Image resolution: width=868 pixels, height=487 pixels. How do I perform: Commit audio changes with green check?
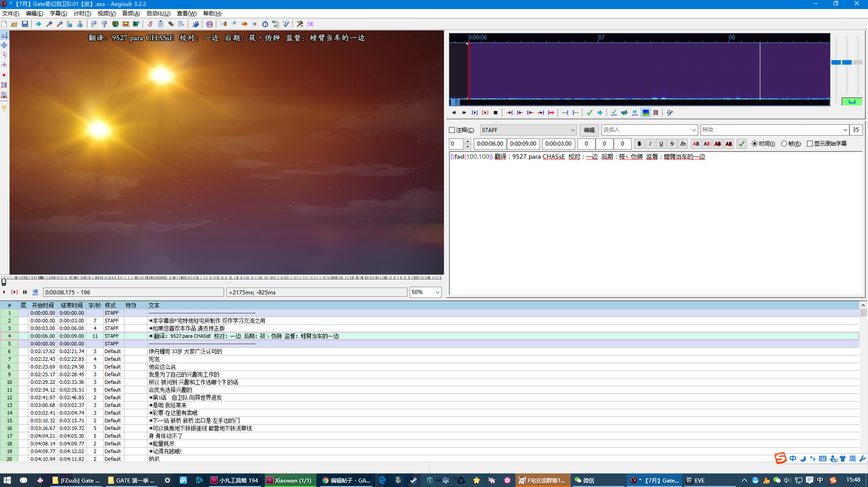tap(590, 113)
